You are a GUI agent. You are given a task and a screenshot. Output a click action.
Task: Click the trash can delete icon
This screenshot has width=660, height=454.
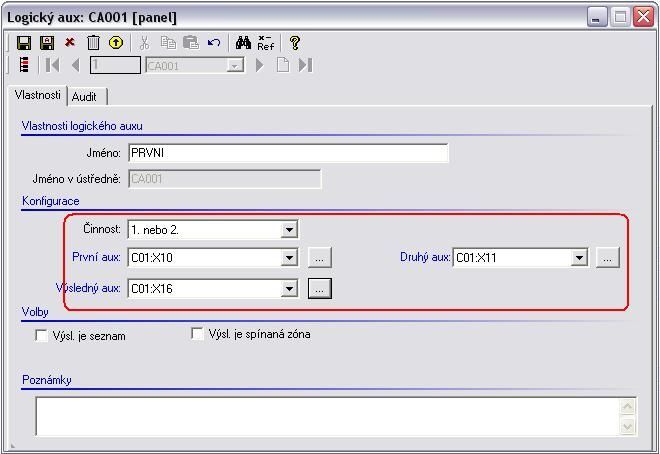pyautogui.click(x=93, y=43)
